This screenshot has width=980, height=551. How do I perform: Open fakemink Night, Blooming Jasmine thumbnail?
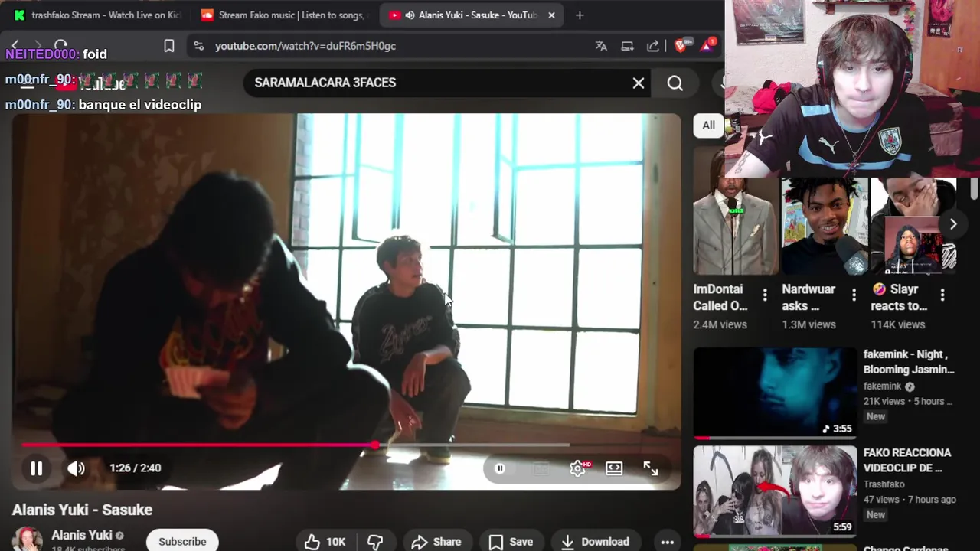coord(775,393)
